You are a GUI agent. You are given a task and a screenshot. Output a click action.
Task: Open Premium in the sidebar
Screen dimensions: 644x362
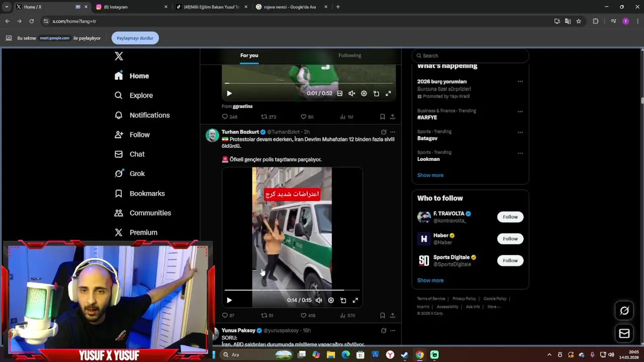click(136, 232)
